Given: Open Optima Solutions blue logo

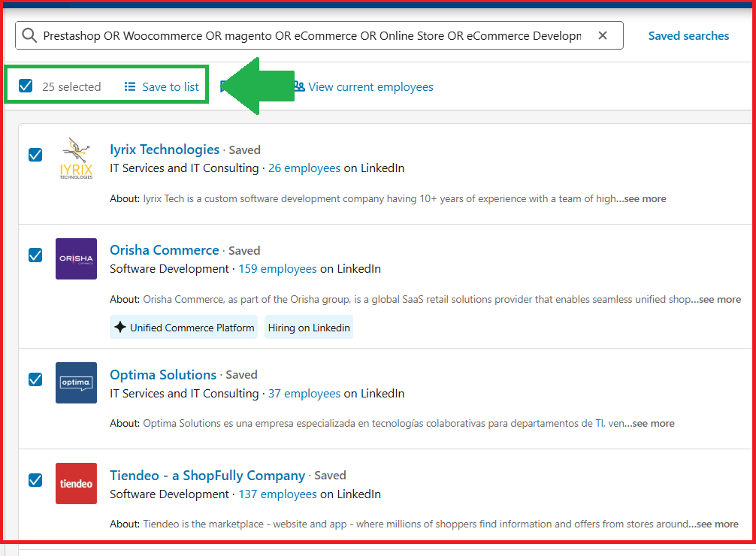Looking at the screenshot, I should click(76, 383).
